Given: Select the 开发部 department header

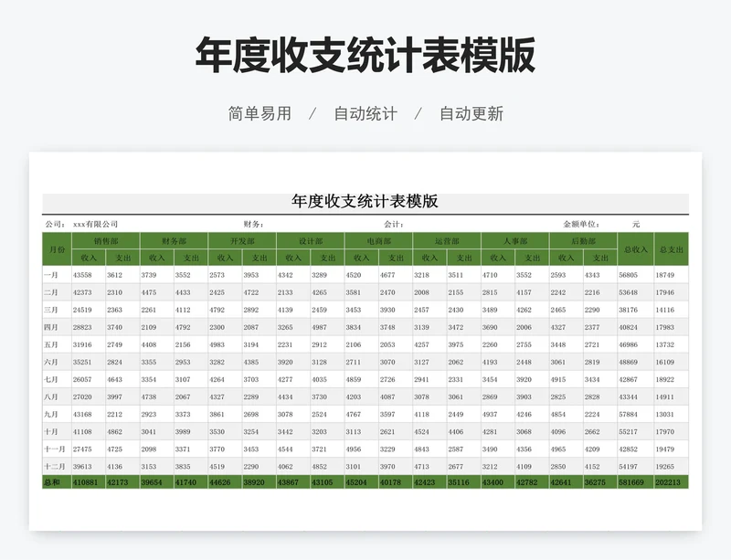Looking at the screenshot, I should coord(242,241).
